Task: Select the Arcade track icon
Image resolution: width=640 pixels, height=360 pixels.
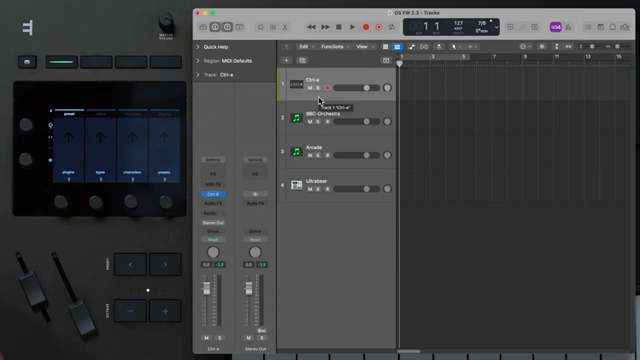Action: 296,151
